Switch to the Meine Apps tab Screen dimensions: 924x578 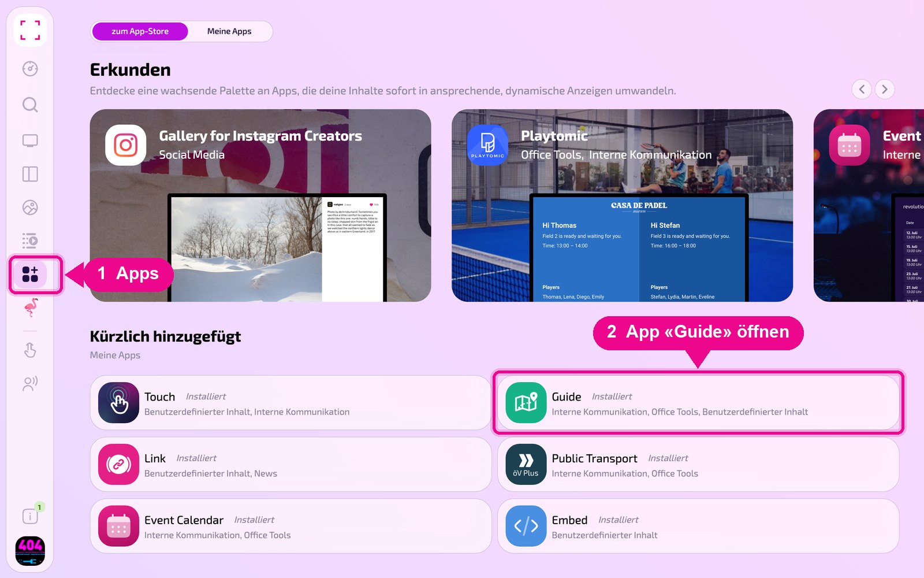coord(229,31)
